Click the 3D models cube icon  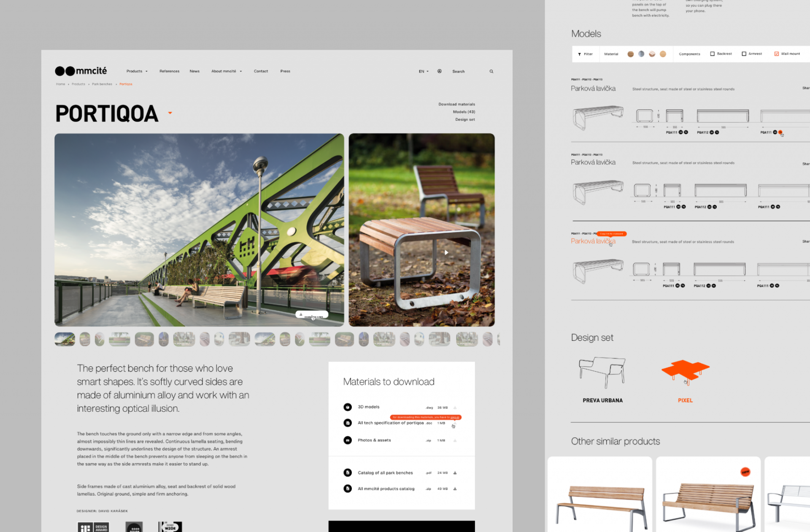[x=348, y=407]
